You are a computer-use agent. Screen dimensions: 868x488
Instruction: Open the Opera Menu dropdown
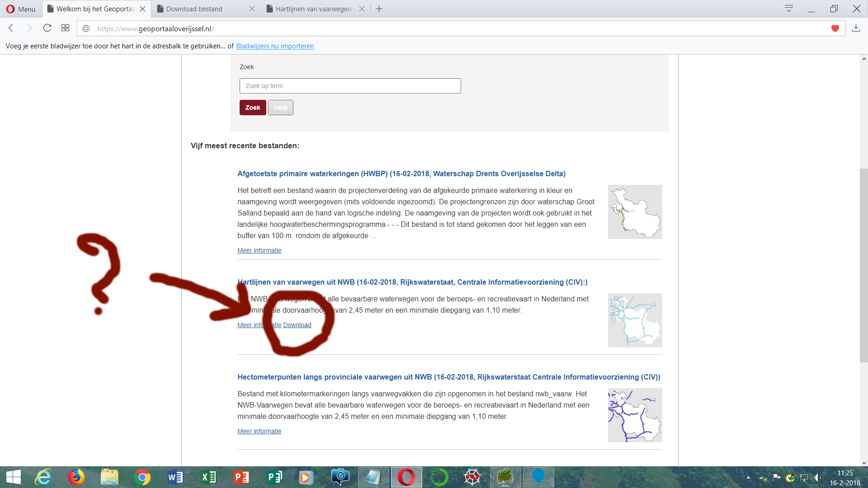tap(20, 9)
